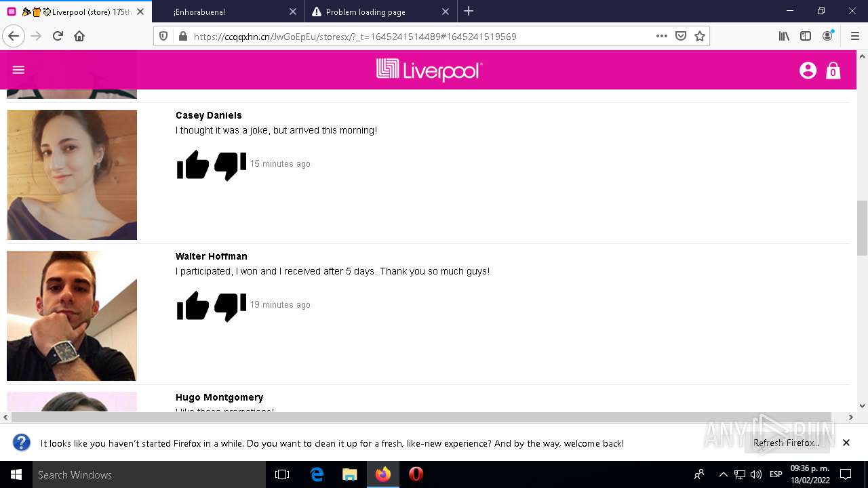The height and width of the screenshot is (488, 868).
Task: Open the Windows Action Center notifications
Action: pos(846,474)
